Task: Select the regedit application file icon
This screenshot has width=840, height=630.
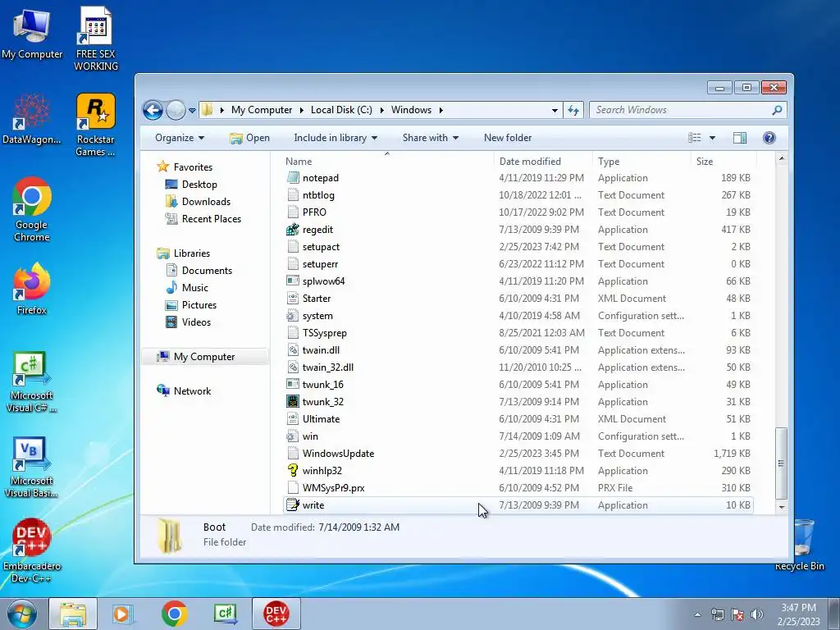Action: point(293,230)
